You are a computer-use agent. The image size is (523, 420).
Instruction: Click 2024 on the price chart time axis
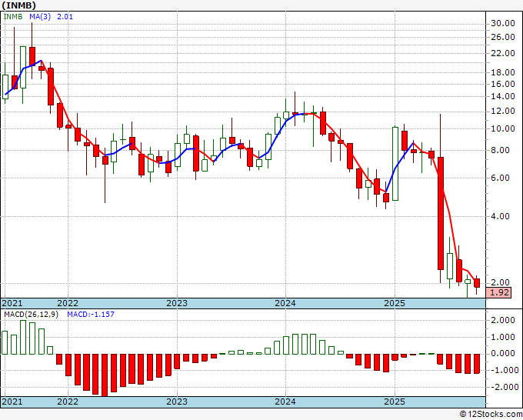[285, 303]
